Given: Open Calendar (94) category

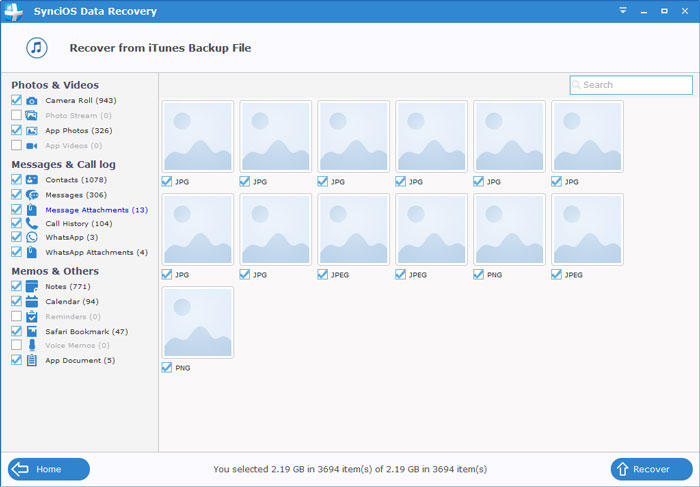Looking at the screenshot, I should click(72, 302).
